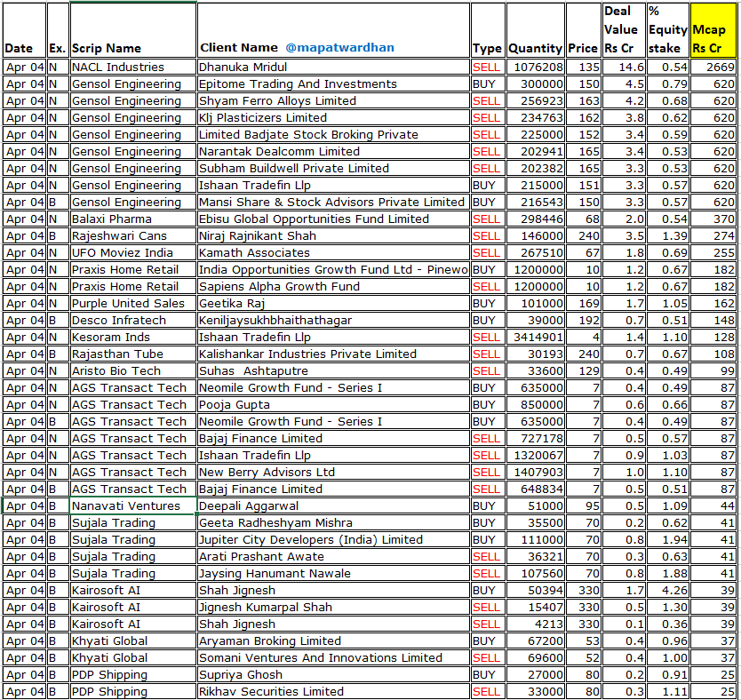The height and width of the screenshot is (700, 741).
Task: Click Keniljaysukhbhaithathagar client cell
Action: coord(333,321)
